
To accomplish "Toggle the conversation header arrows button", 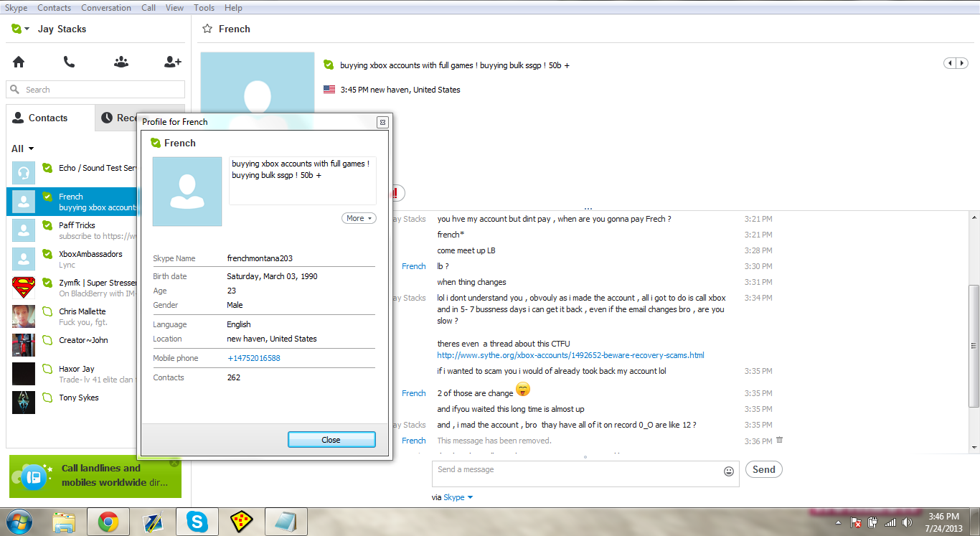I will pos(955,63).
